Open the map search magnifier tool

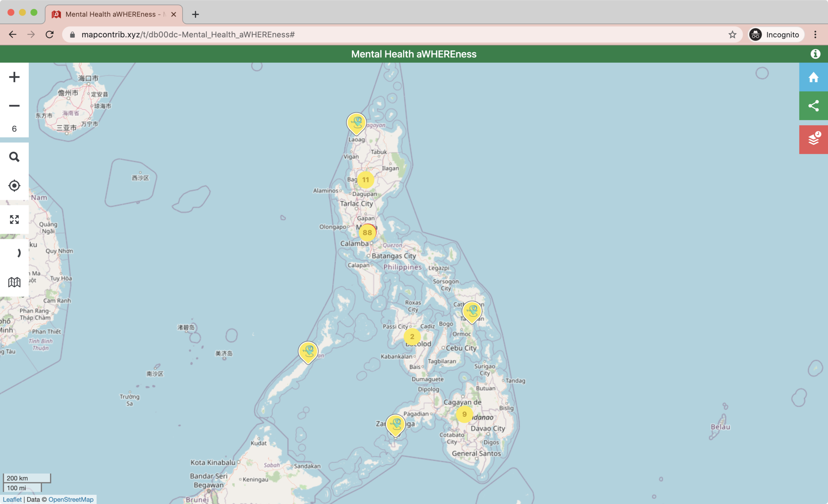(x=14, y=157)
